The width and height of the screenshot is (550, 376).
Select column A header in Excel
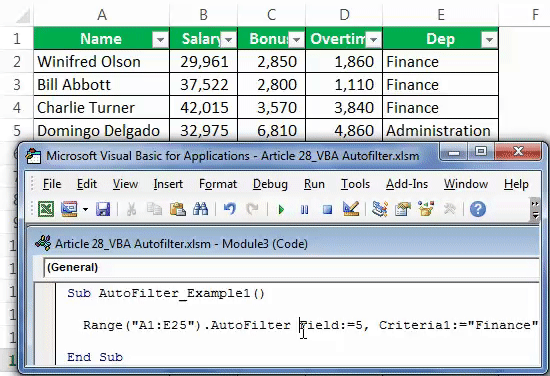tap(102, 14)
